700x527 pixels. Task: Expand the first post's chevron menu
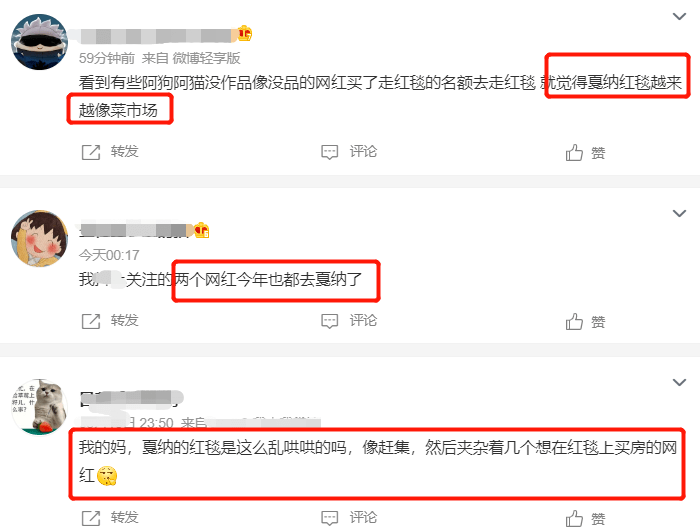[x=679, y=17]
